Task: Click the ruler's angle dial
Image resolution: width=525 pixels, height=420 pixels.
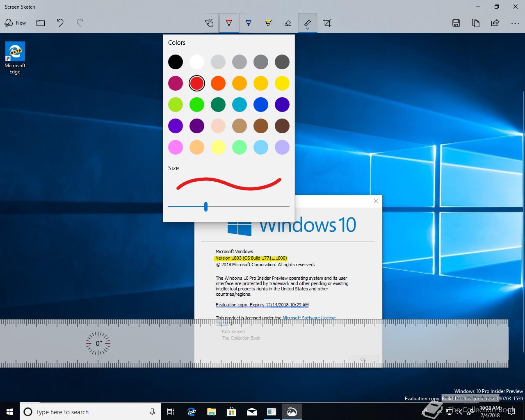Action: (98, 343)
